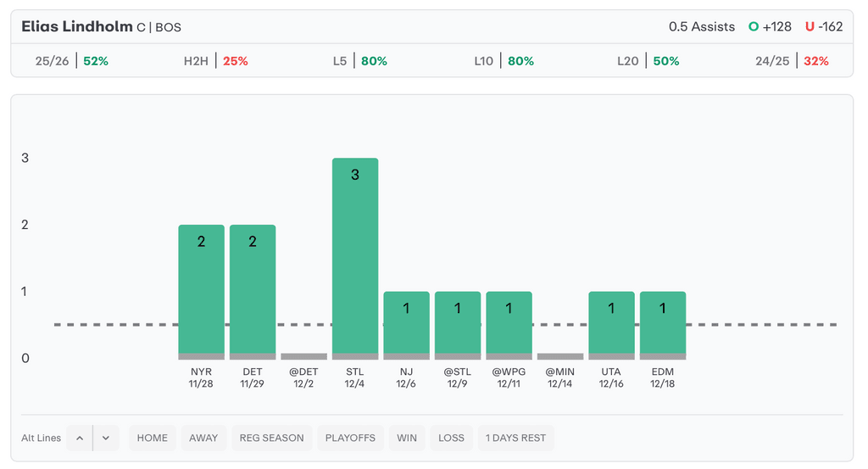Screen dimensions: 868x469
Task: View the H2H hit-rate split
Action: tap(215, 61)
